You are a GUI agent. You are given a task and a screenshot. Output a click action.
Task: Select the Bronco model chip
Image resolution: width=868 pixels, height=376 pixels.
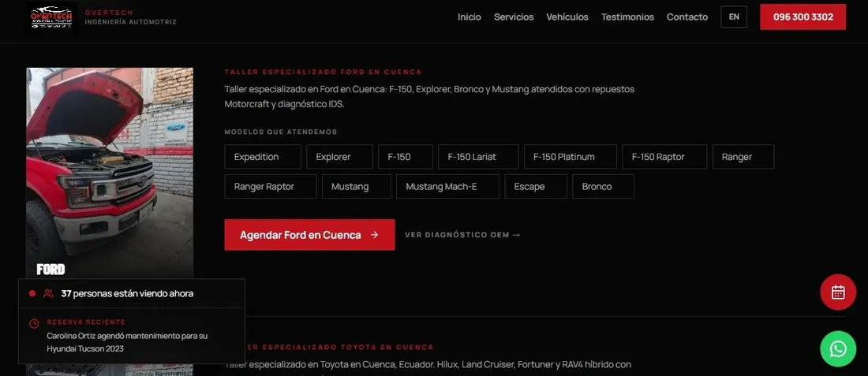click(x=603, y=186)
